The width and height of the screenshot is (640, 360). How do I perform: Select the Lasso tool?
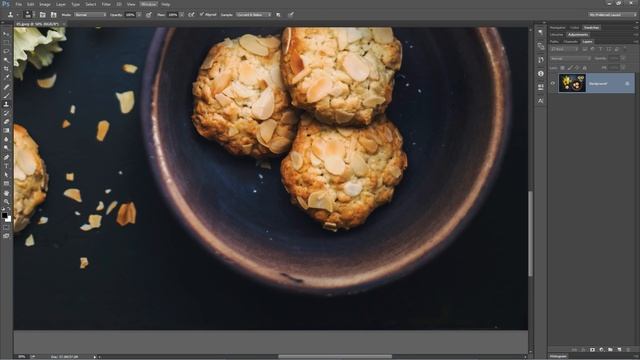6,51
